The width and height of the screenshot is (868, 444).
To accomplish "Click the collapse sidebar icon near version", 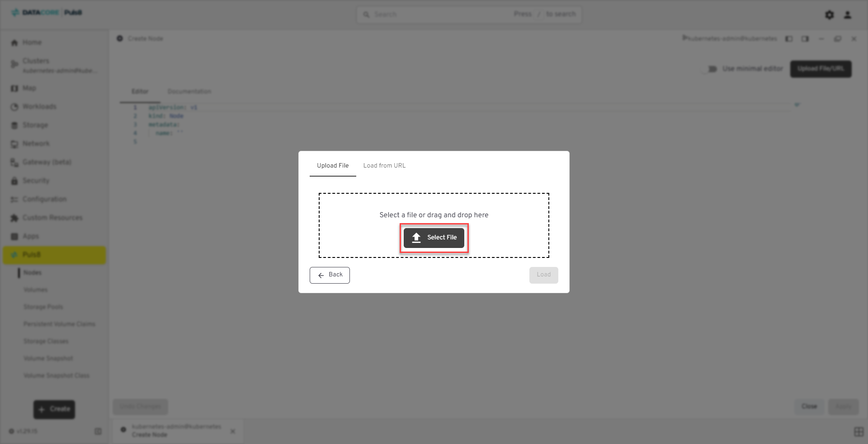I will click(98, 431).
